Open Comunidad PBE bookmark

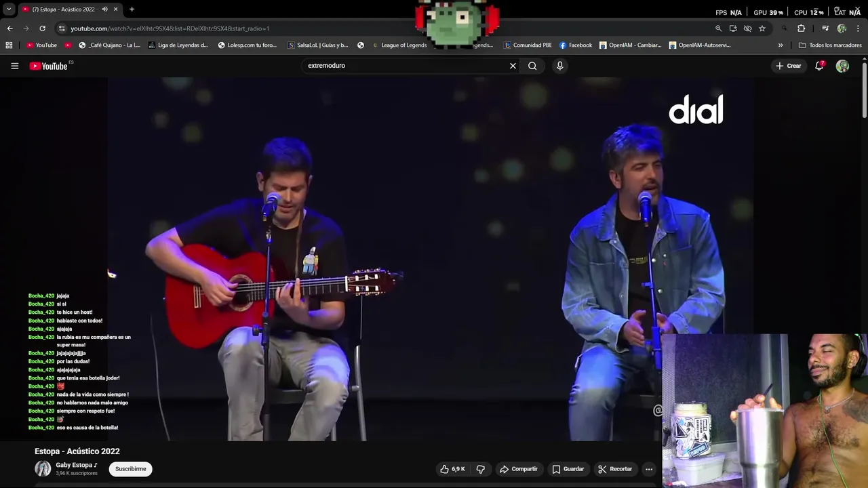[x=528, y=45]
